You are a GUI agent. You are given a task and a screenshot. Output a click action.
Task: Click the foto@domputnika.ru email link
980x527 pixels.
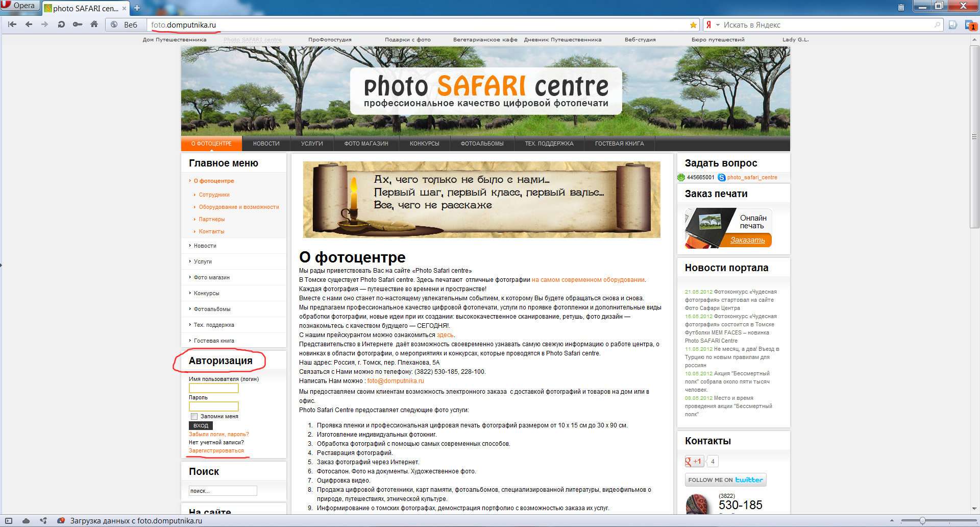[396, 381]
